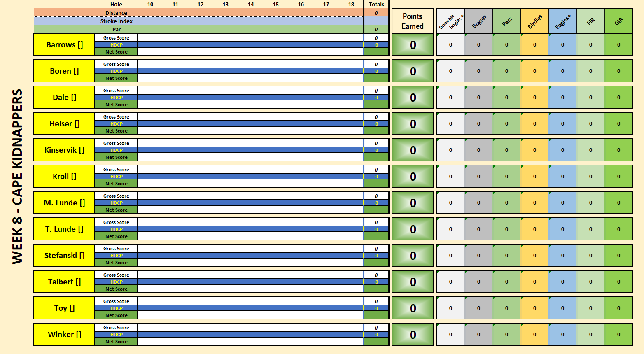Click the hole 18 column header
The height and width of the screenshot is (354, 644).
point(351,5)
